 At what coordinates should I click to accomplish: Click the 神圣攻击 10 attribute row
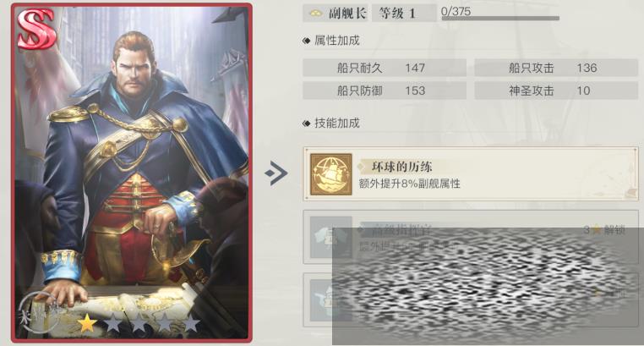(556, 91)
